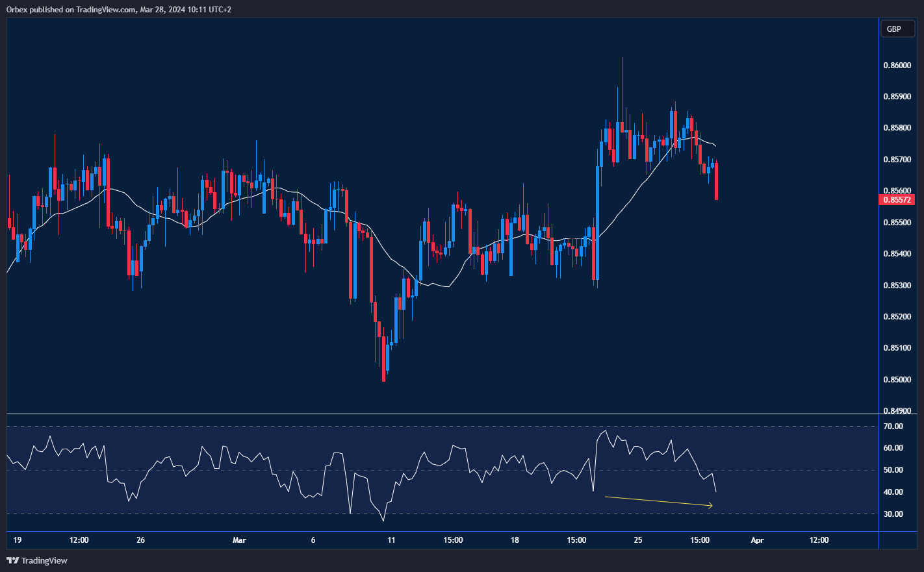This screenshot has width=924, height=572.
Task: Click the divider between price and RSI panes
Action: click(x=442, y=414)
